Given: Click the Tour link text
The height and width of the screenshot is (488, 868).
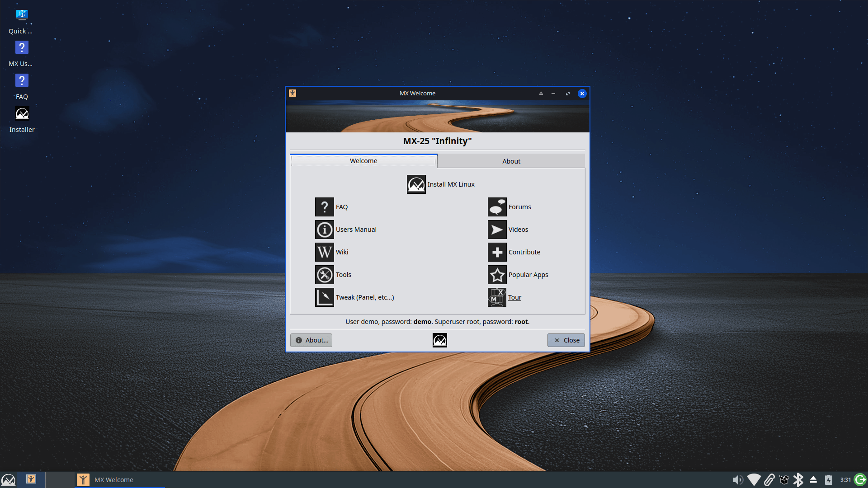Looking at the screenshot, I should click(x=514, y=297).
